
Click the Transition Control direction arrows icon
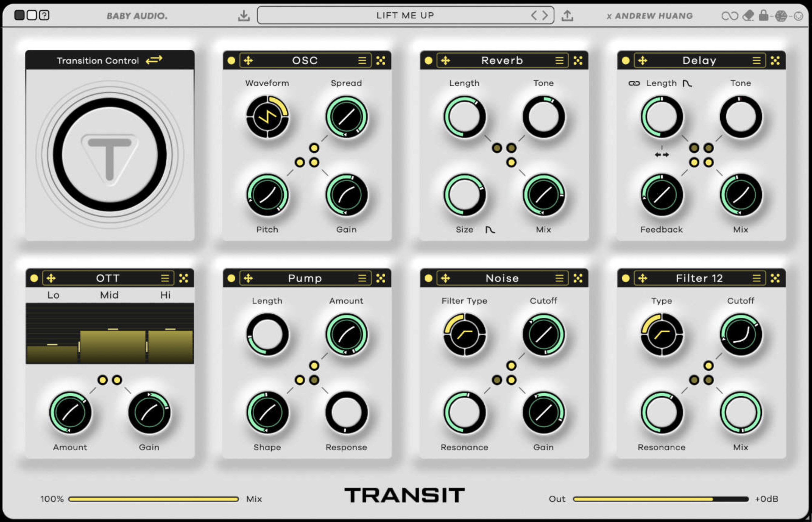(x=154, y=60)
